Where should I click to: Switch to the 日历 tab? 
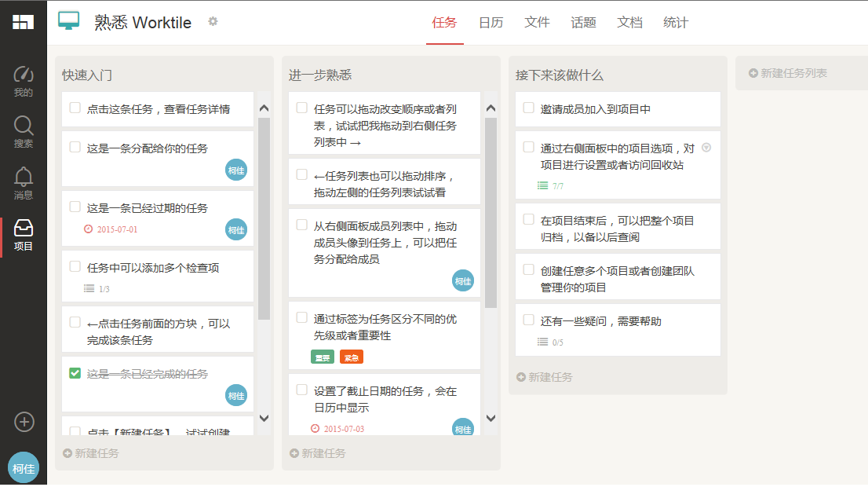tap(491, 23)
